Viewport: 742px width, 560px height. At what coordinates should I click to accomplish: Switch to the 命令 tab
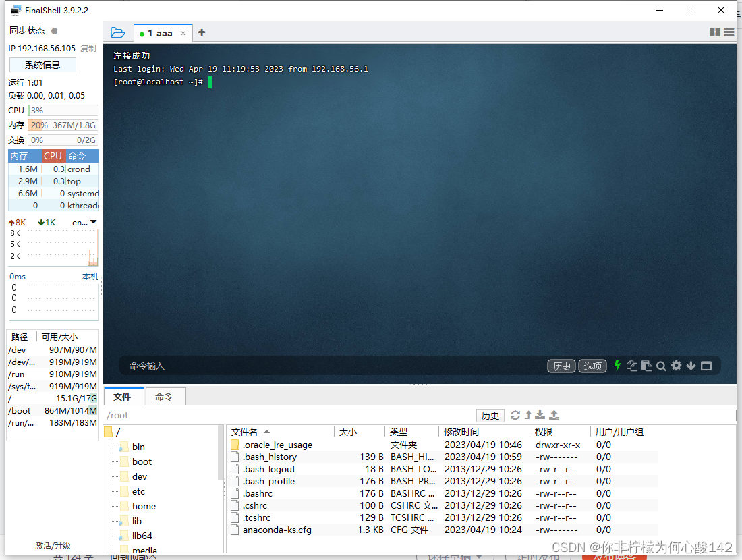(165, 396)
